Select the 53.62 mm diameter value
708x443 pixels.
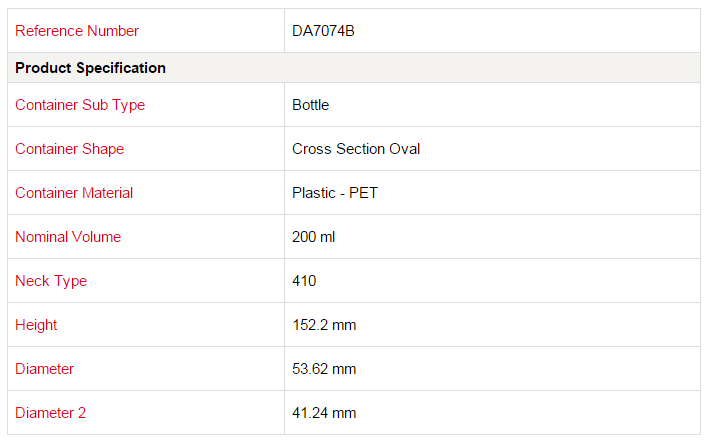pos(324,369)
